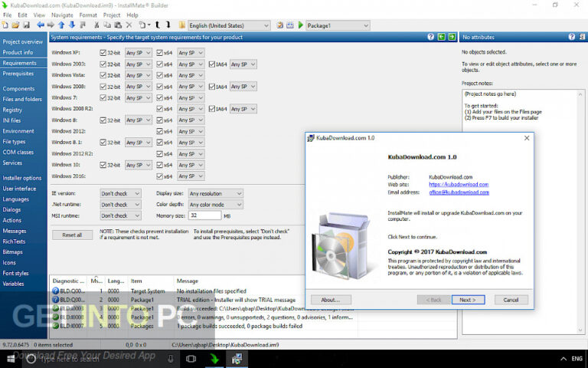Click the blue Up arrow toolbar icon
Screen dimensions: 588x368
[61, 25]
